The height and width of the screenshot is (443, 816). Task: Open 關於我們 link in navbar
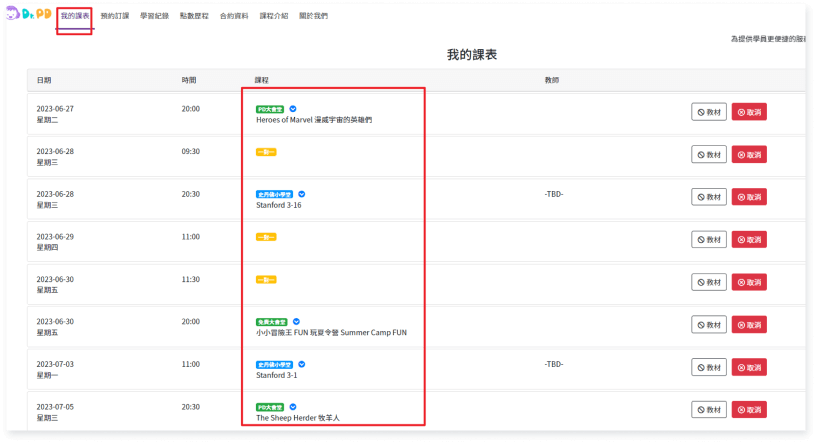click(x=312, y=17)
